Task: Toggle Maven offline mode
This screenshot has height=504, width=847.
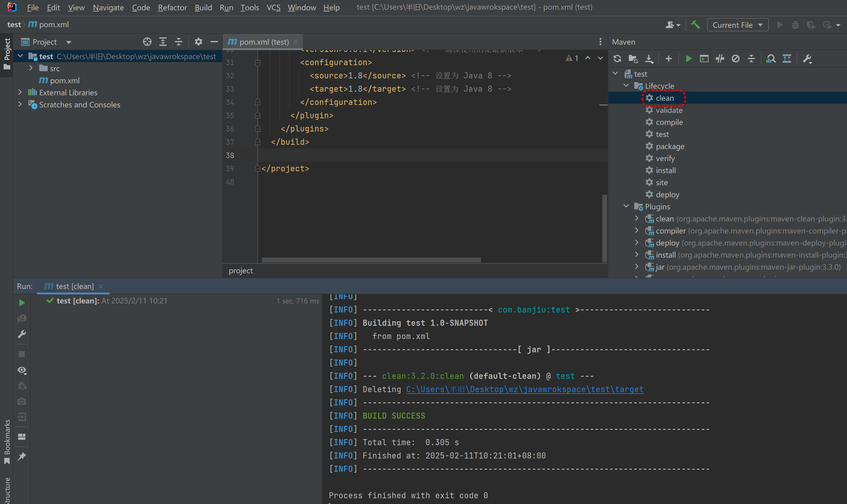Action: pyautogui.click(x=720, y=59)
